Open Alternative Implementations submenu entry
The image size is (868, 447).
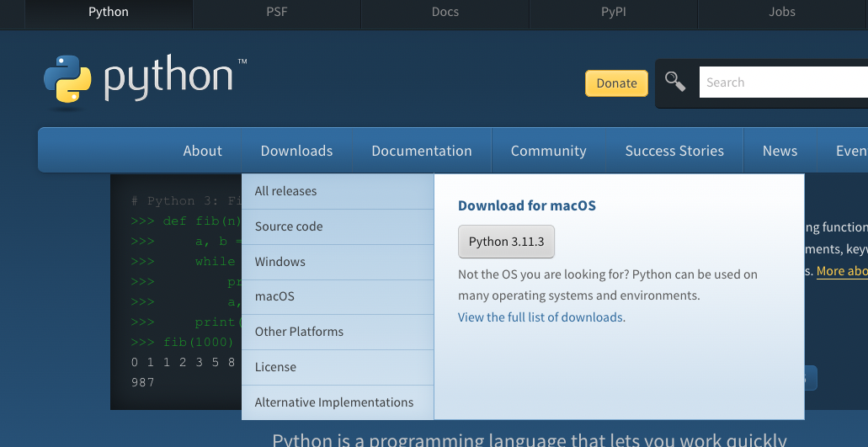[x=338, y=402]
